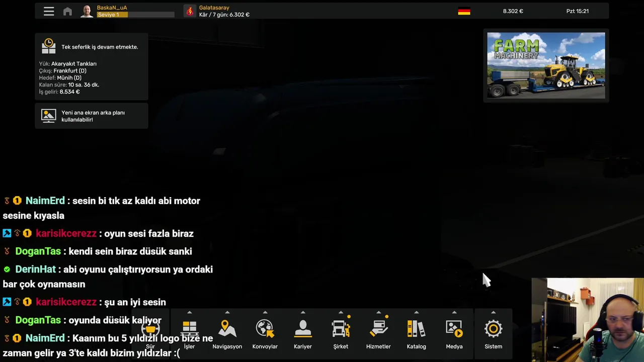Open the new background notification icon
The image size is (644, 362).
(x=49, y=116)
